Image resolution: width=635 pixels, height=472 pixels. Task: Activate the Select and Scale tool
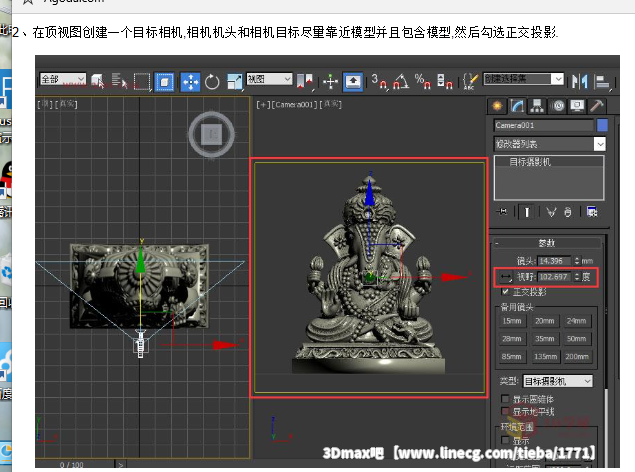(x=234, y=82)
